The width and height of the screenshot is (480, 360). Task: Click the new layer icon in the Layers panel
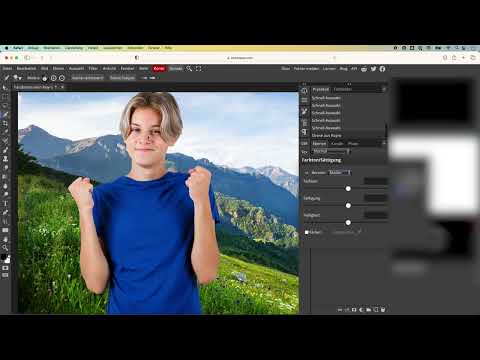(x=376, y=310)
